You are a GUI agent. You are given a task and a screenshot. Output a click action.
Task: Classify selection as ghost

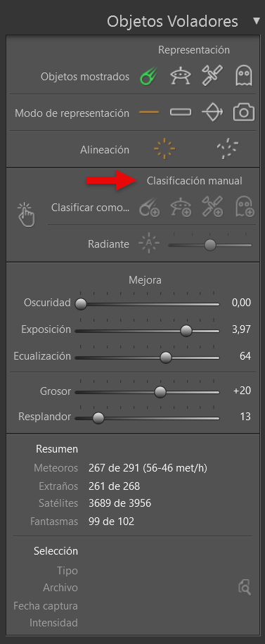point(245,207)
